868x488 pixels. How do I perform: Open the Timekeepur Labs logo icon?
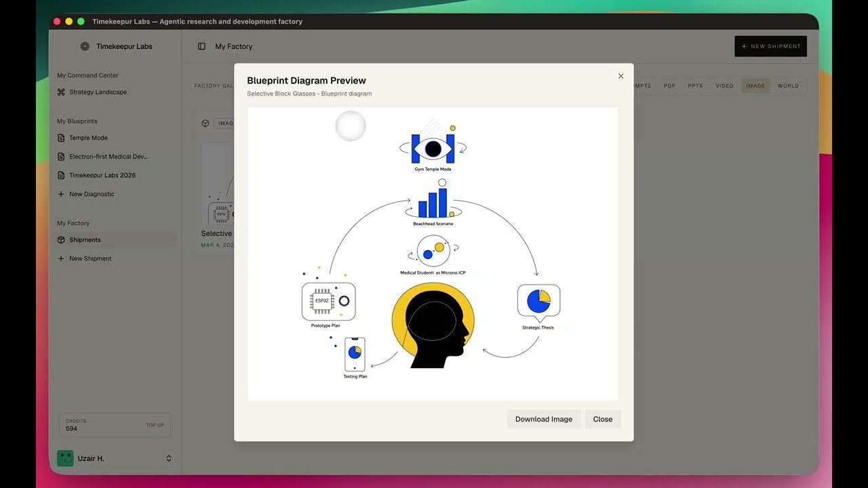(x=84, y=46)
